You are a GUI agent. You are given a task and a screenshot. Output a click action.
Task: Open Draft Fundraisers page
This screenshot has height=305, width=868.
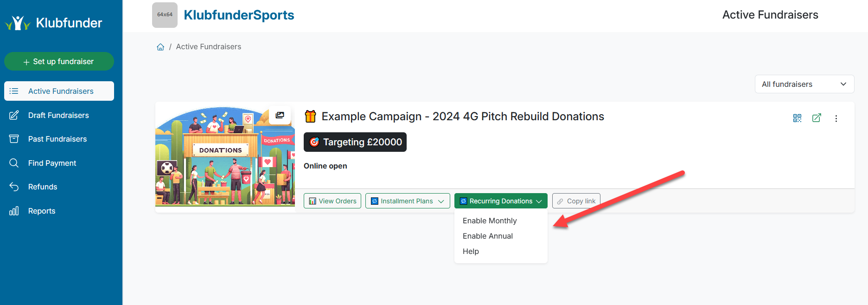[x=58, y=115]
